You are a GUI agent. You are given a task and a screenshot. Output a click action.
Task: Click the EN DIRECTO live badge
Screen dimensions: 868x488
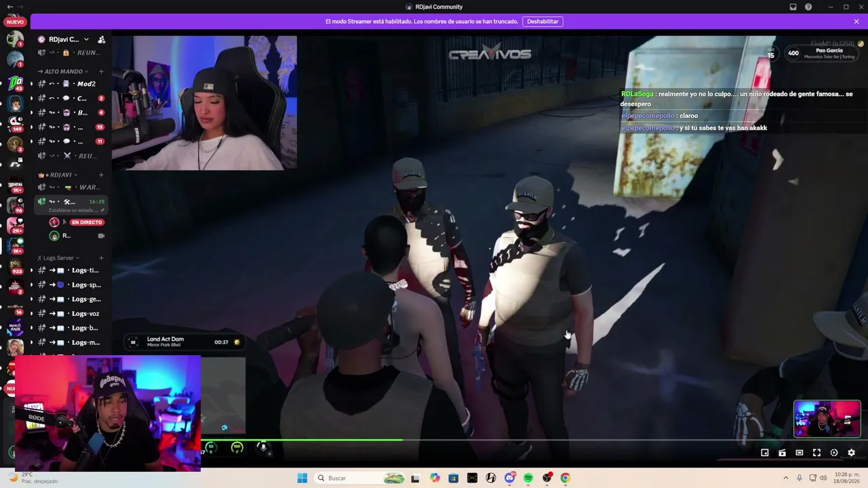point(87,222)
